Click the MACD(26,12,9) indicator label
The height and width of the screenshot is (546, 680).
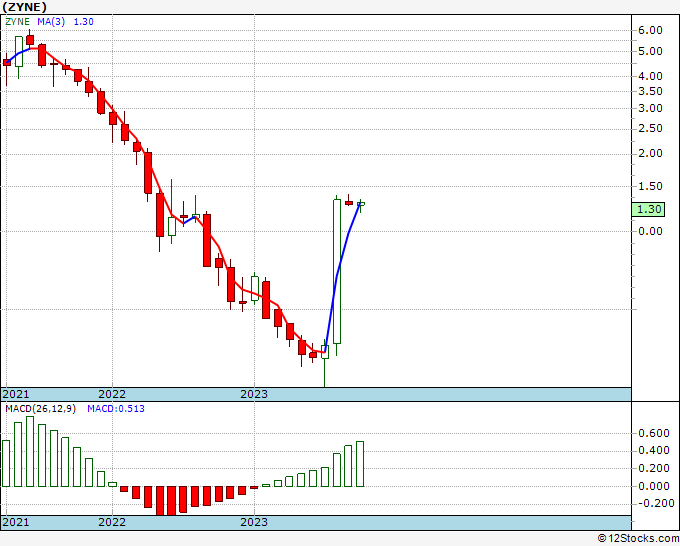point(40,409)
